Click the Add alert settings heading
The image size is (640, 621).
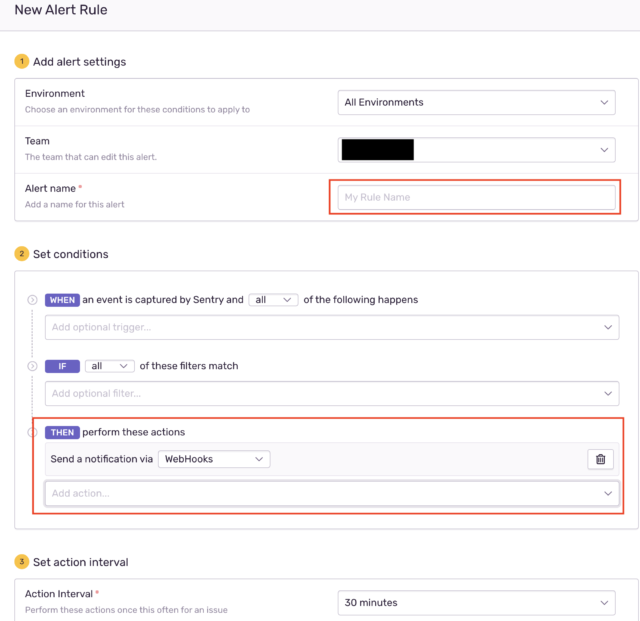tap(80, 62)
